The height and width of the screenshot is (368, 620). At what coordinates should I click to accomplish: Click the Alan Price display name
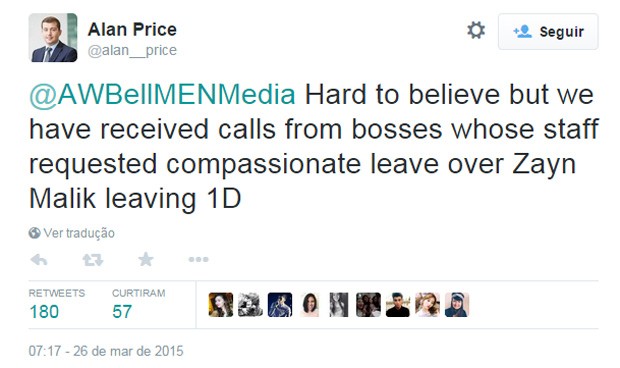click(x=132, y=29)
